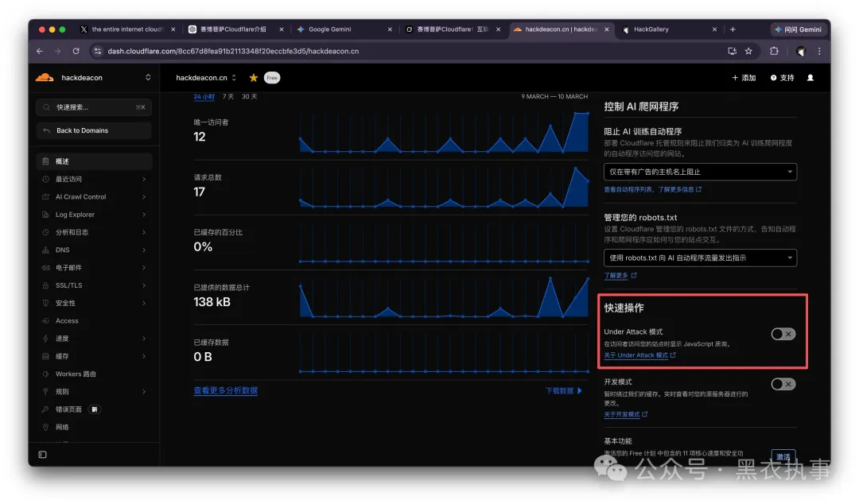Select the 30 天 time range tab
859x504 pixels.
pos(249,96)
